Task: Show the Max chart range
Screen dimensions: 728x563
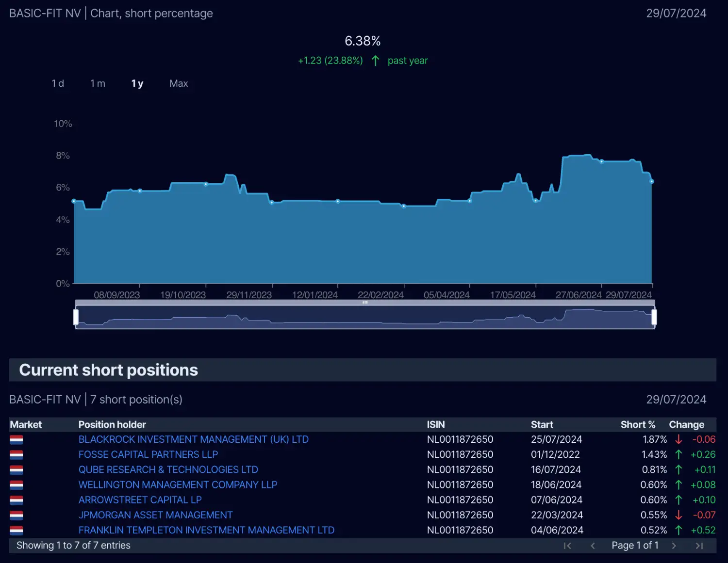Action: (179, 83)
